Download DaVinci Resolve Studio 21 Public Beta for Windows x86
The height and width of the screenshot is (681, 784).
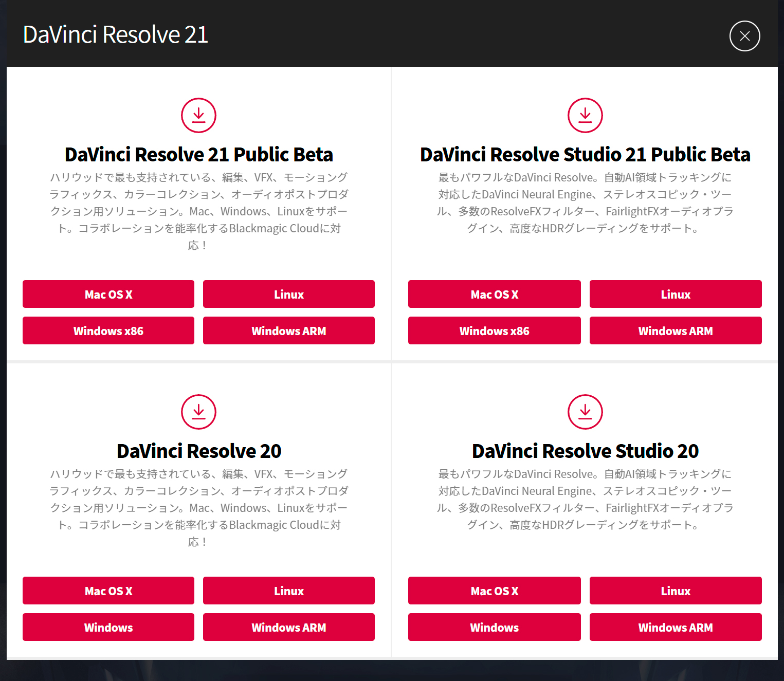click(x=494, y=330)
